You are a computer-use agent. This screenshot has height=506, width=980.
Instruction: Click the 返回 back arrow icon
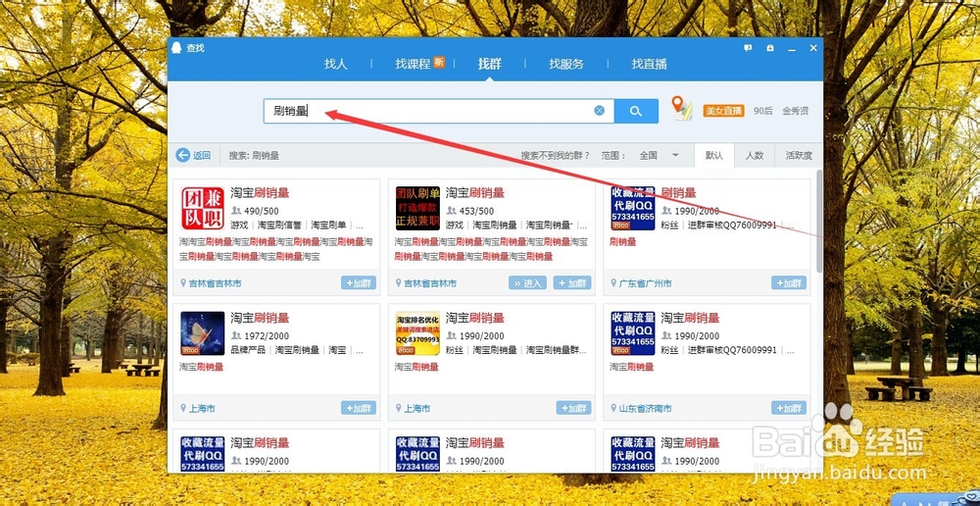click(x=182, y=155)
